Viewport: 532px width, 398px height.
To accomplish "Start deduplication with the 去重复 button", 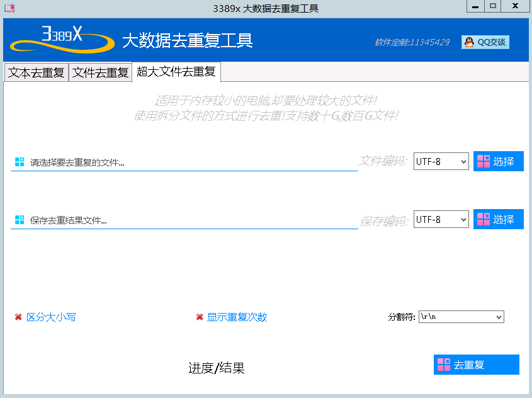I will (x=477, y=365).
